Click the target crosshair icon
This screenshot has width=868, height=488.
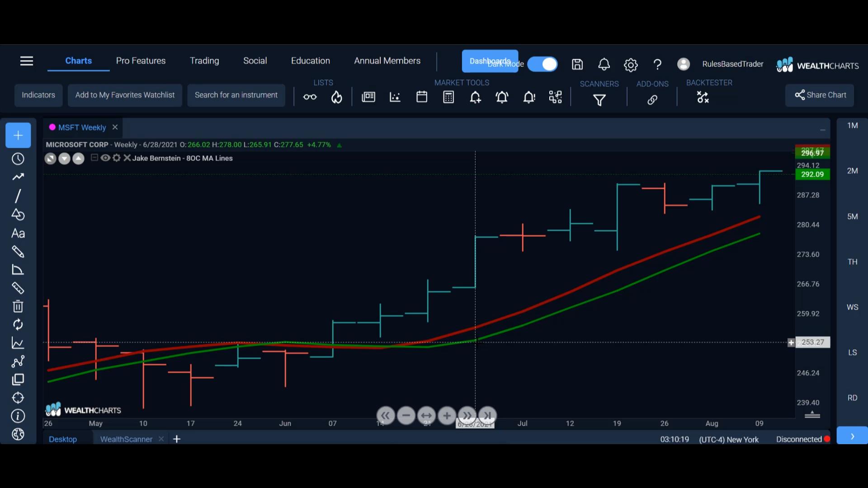[18, 398]
